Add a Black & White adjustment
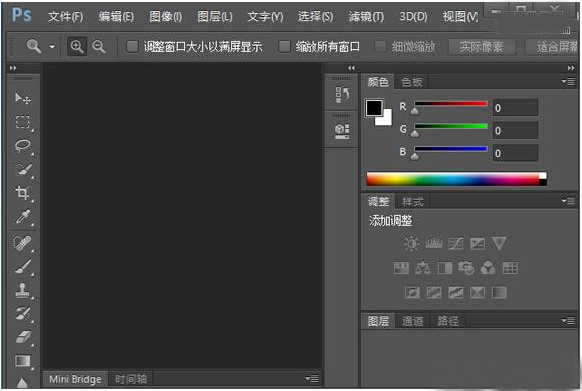Viewport: 582px width, 391px height. click(445, 268)
